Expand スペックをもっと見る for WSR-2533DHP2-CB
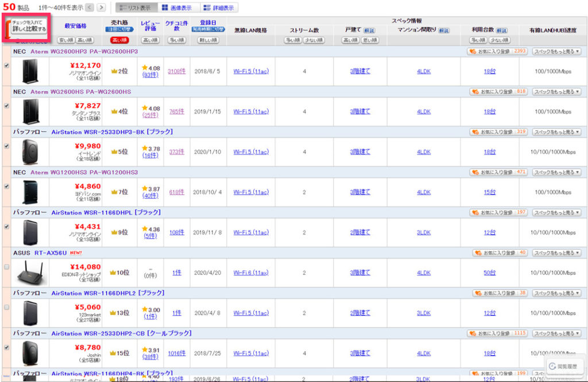This screenshot has width=588, height=382. 556,333
